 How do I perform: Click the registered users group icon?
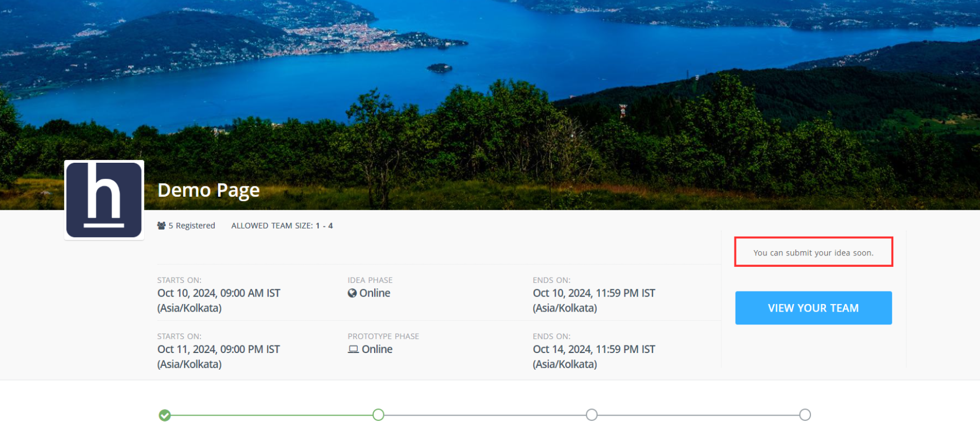pyautogui.click(x=161, y=226)
